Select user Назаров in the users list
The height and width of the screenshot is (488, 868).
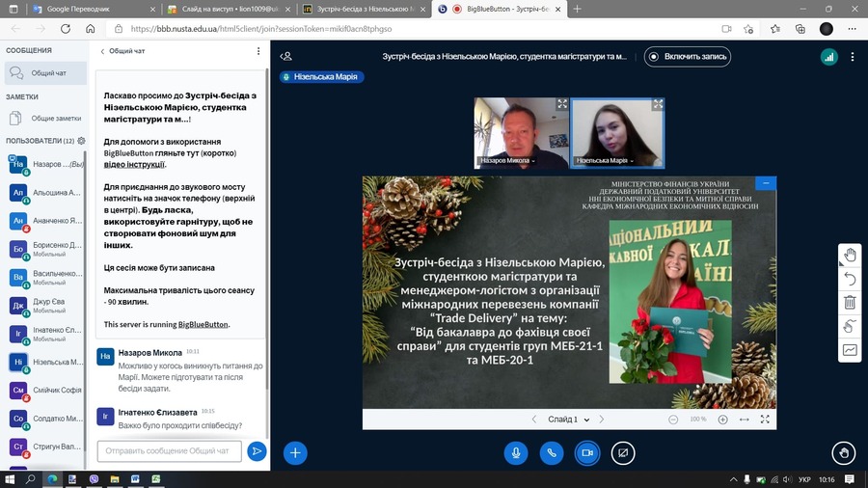(45, 164)
